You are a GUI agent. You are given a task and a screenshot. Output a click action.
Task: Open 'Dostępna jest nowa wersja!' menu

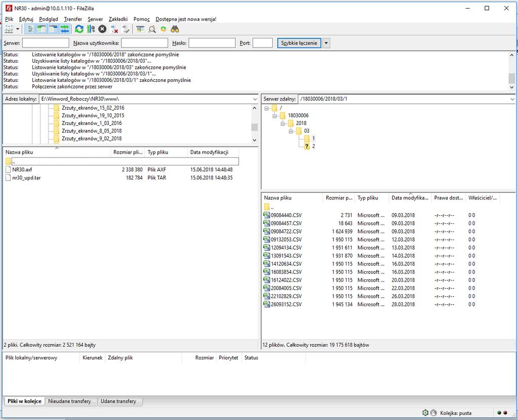click(x=186, y=19)
